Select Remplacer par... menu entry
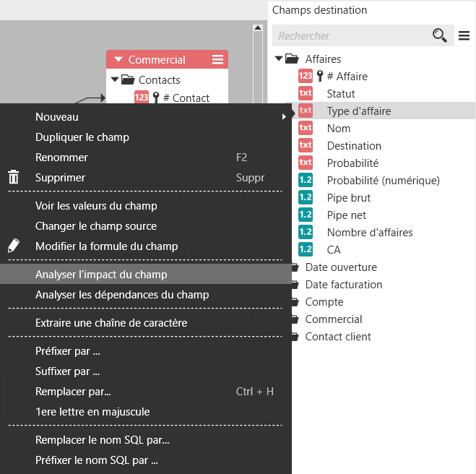 [x=73, y=392]
